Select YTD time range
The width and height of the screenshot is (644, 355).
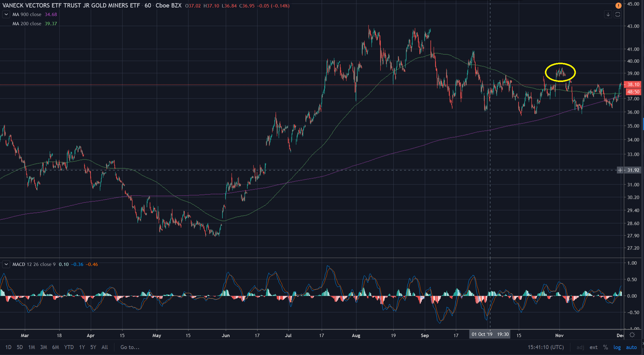click(69, 347)
